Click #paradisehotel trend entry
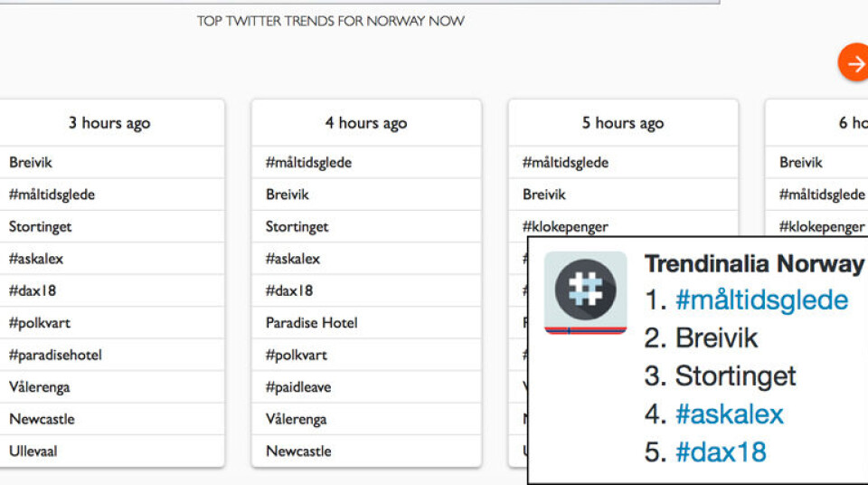 55,355
